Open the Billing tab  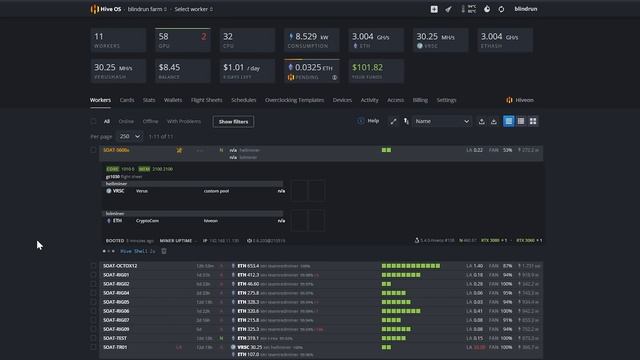[x=420, y=100]
